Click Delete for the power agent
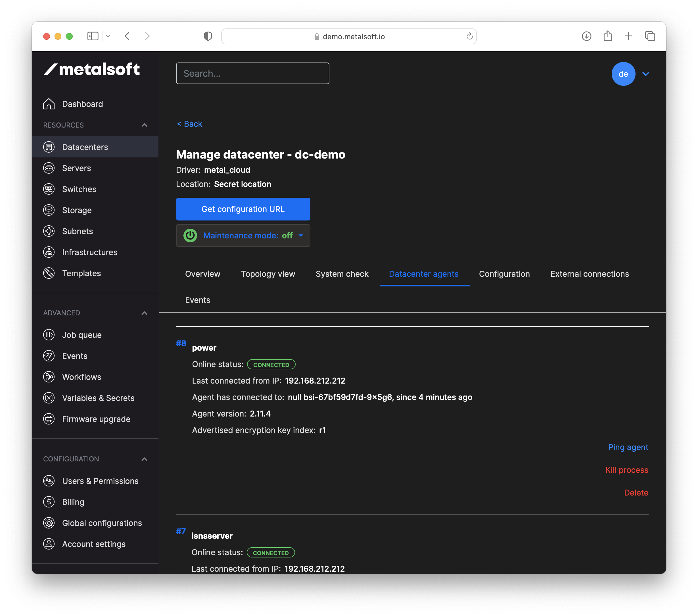The height and width of the screenshot is (616, 698). [636, 492]
